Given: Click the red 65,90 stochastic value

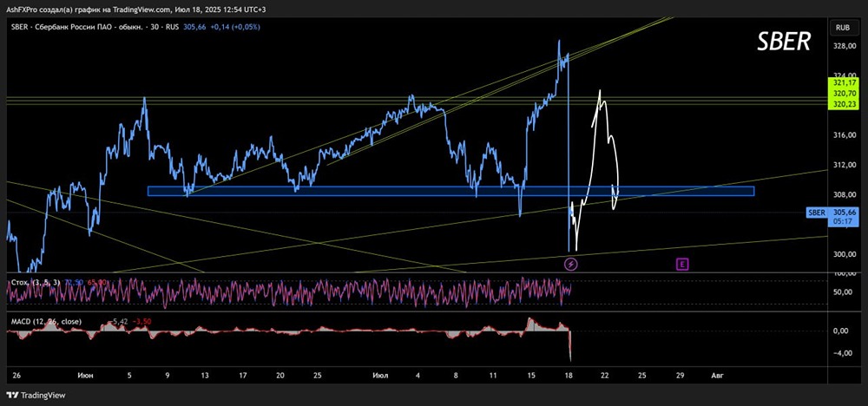Looking at the screenshot, I should tap(96, 283).
